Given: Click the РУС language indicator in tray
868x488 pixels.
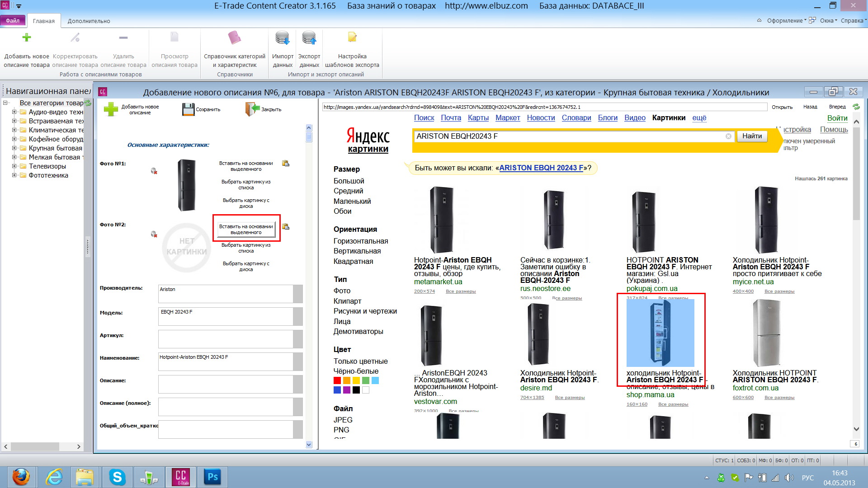Looking at the screenshot, I should pyautogui.click(x=808, y=478).
